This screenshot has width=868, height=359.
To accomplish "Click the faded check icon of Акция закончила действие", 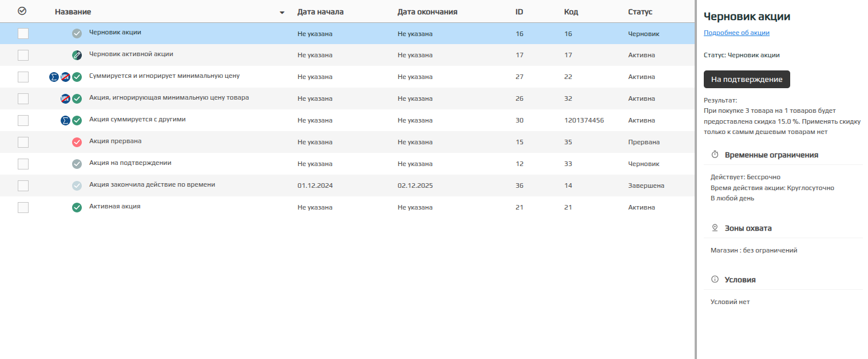I will pos(77,186).
